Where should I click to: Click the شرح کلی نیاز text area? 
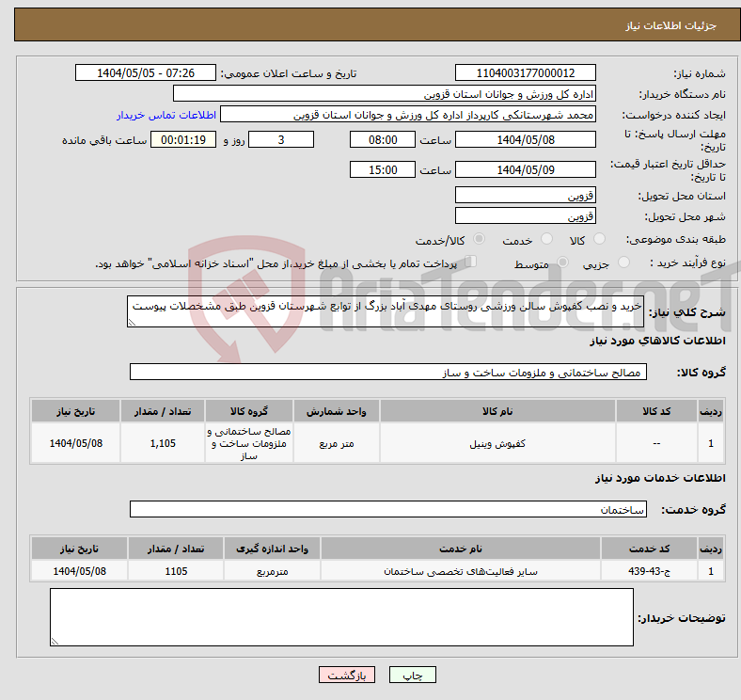click(386, 311)
